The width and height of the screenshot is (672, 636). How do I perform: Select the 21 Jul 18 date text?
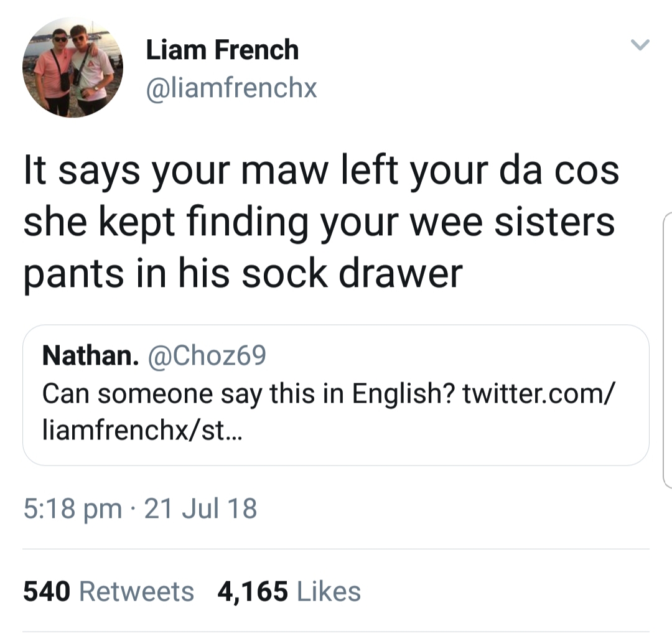pyautogui.click(x=200, y=508)
